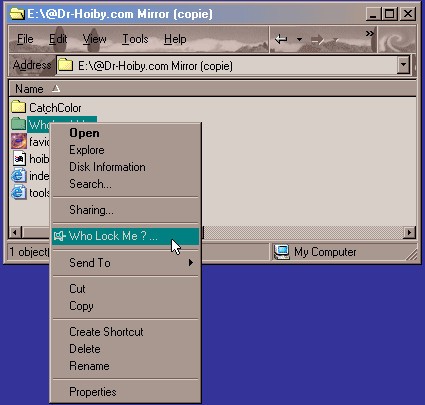Screen dimensions: 425x405
Task: Click the favicon file icon
Action: point(19,141)
